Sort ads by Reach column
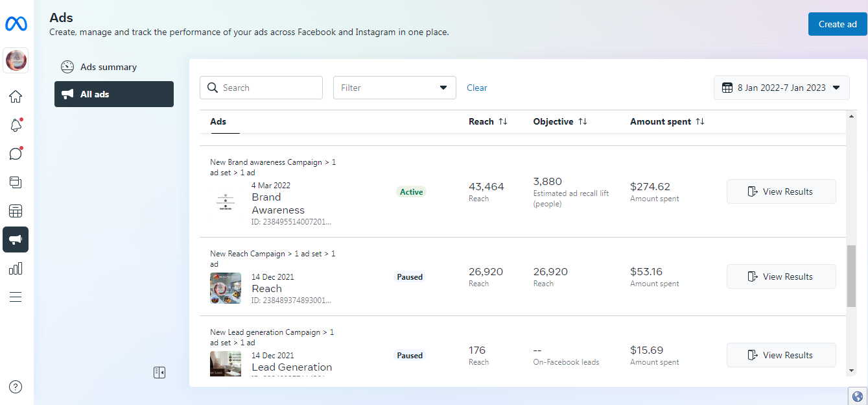 [x=503, y=122]
